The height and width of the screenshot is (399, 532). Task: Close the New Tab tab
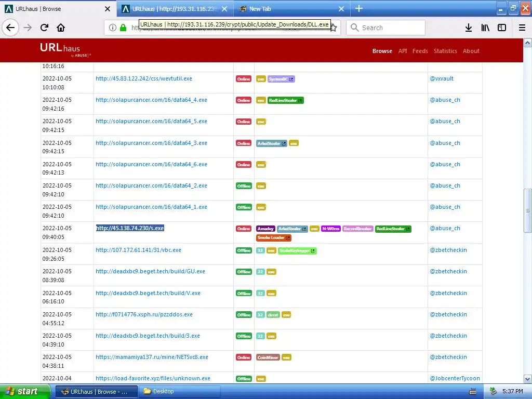pos(341,9)
